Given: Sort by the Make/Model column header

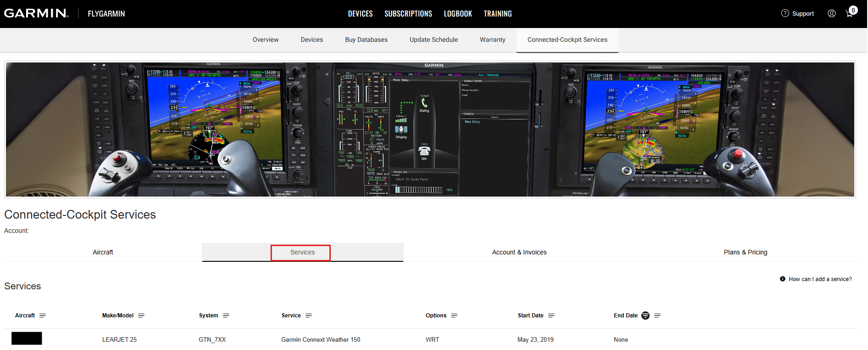Looking at the screenshot, I should coord(118,316).
